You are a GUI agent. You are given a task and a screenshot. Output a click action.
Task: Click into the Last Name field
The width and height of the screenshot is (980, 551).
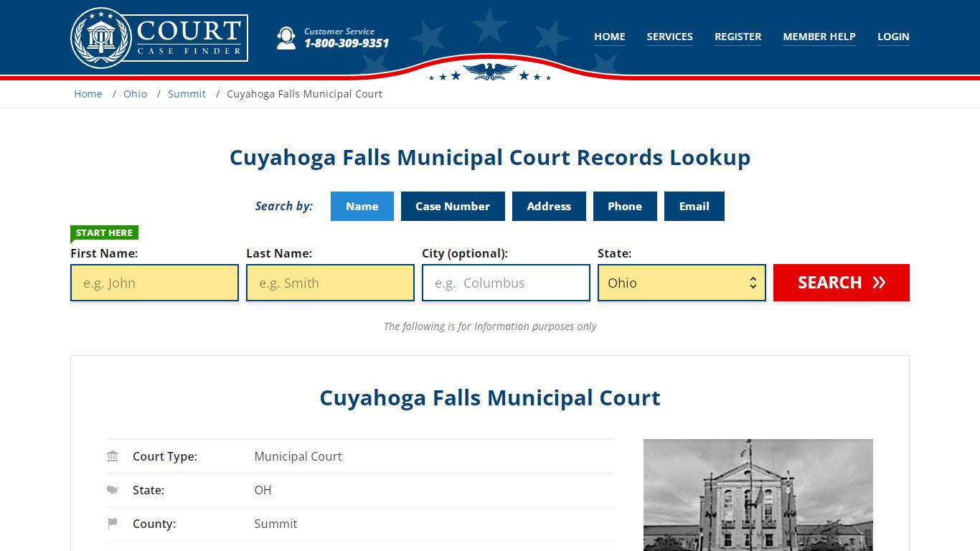pos(330,283)
